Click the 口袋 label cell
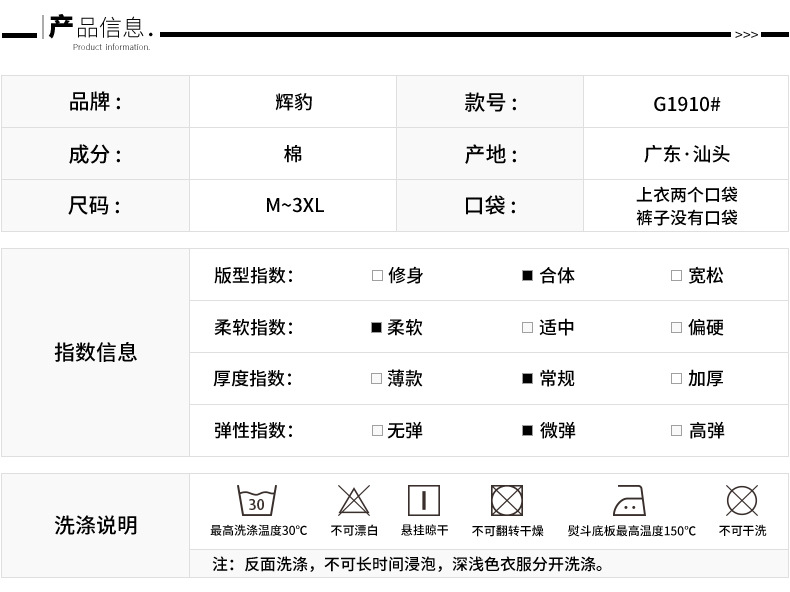Viewport: 790px width, 592px height. (x=490, y=206)
